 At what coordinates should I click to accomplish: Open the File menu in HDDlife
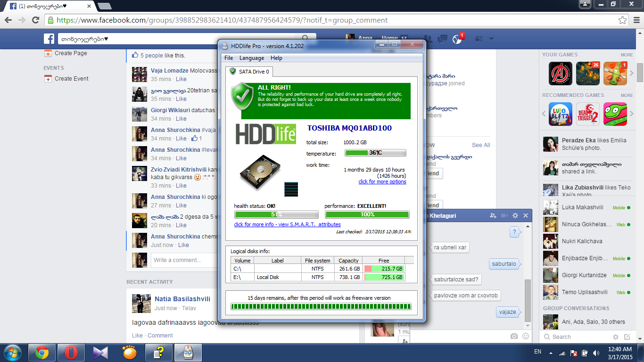[x=229, y=58]
